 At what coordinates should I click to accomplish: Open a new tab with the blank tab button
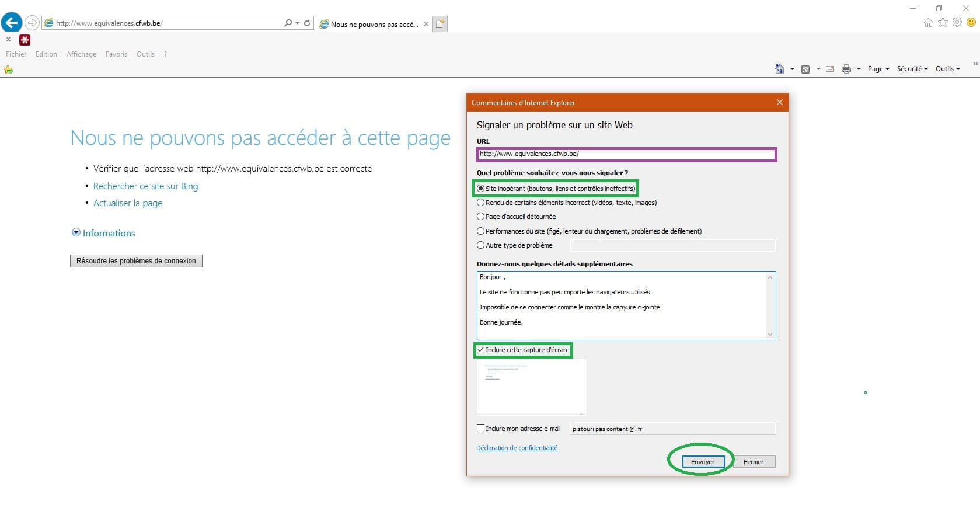pos(440,24)
